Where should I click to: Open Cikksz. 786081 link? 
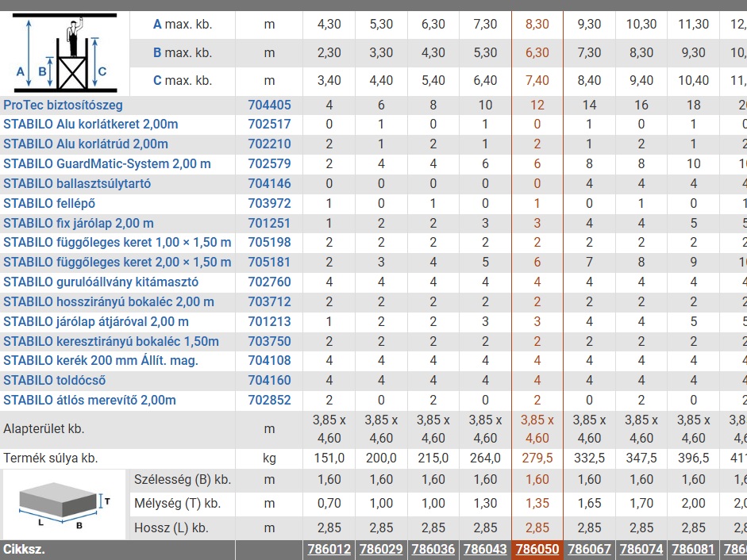[694, 550]
